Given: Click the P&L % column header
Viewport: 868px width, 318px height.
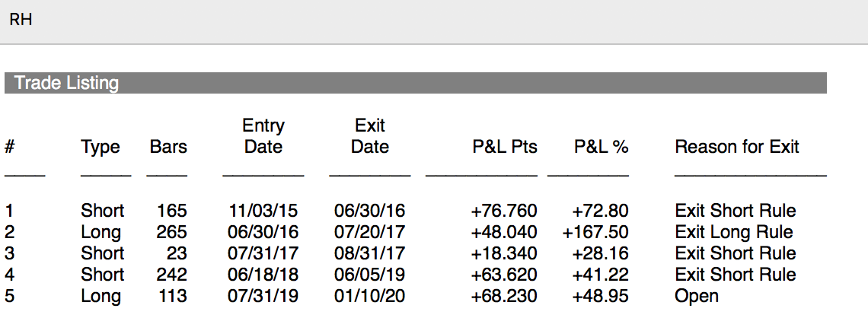Looking at the screenshot, I should point(602,147).
